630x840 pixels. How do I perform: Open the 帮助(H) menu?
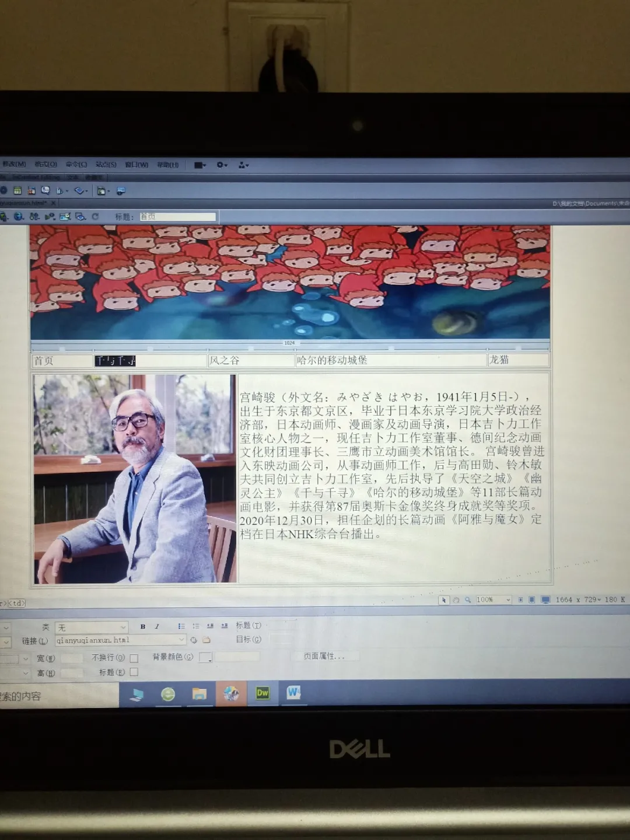coord(167,165)
